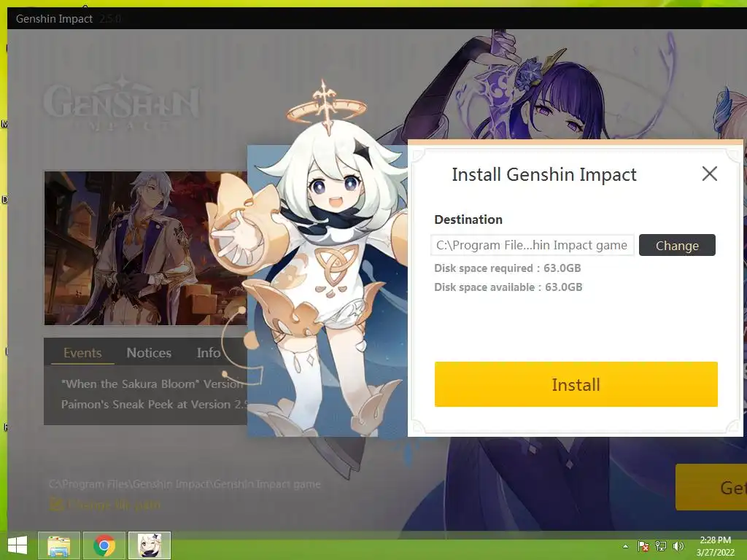Click the Disk space available 63.0GB text
747x560 pixels.
[508, 287]
